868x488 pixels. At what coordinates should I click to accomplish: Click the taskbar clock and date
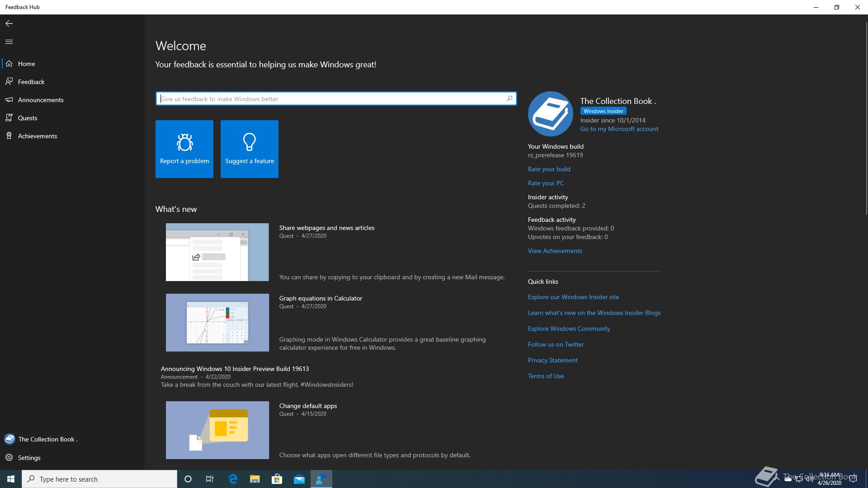(829, 479)
